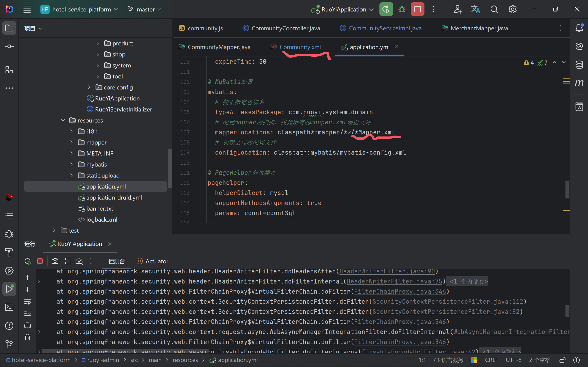Toggle the read-only lock in the status bar
Screen dimensions: 588x367
[562, 360]
